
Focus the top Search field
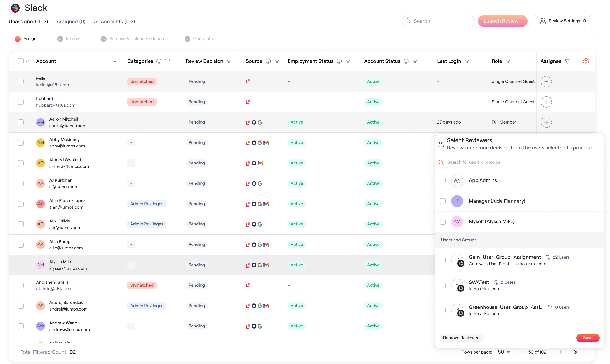[438, 21]
